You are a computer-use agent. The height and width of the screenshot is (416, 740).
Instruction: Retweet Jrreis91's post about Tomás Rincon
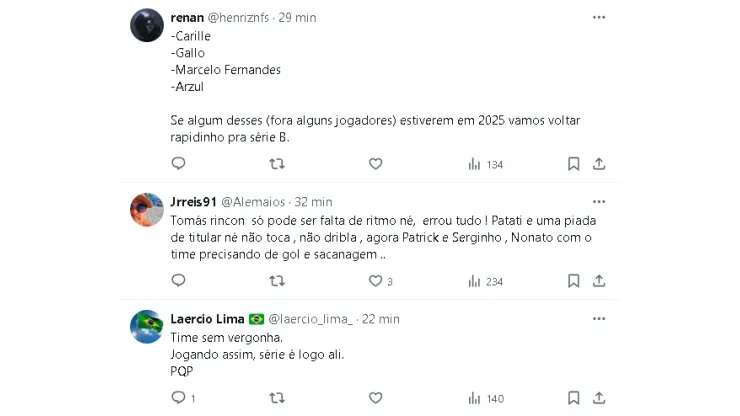tap(277, 282)
